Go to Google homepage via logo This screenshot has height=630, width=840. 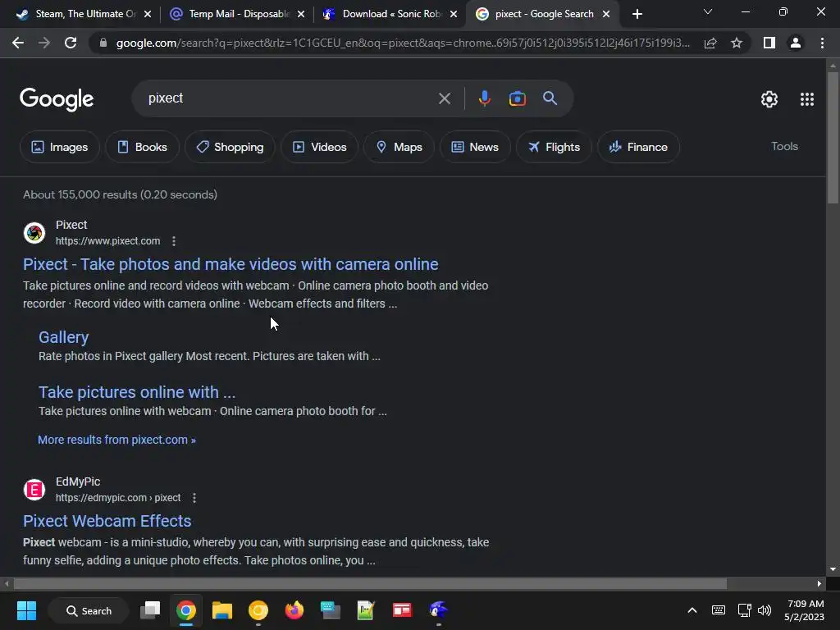coord(57,99)
